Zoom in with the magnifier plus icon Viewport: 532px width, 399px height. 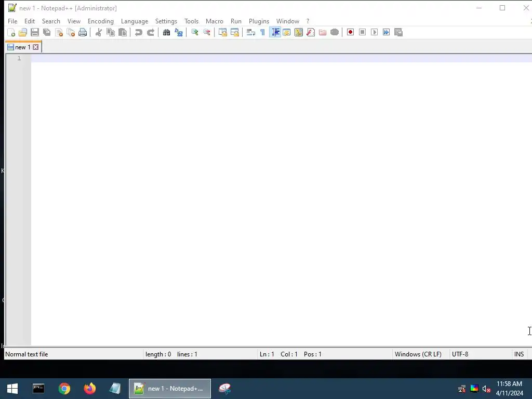pyautogui.click(x=195, y=32)
